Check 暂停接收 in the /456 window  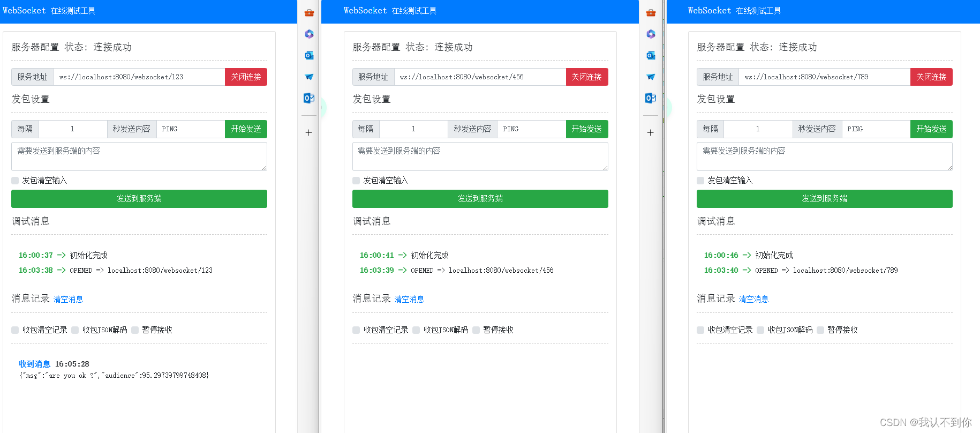click(x=476, y=330)
